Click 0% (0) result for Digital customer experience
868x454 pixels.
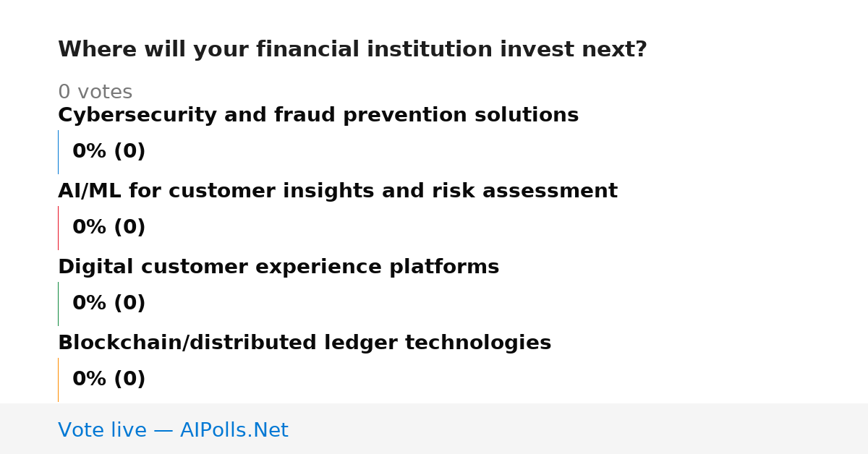(x=109, y=304)
